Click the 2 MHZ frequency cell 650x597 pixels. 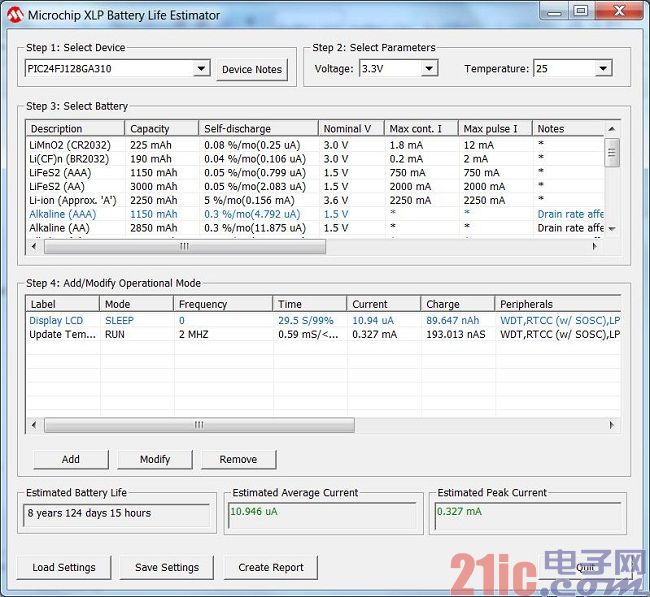pyautogui.click(x=194, y=334)
